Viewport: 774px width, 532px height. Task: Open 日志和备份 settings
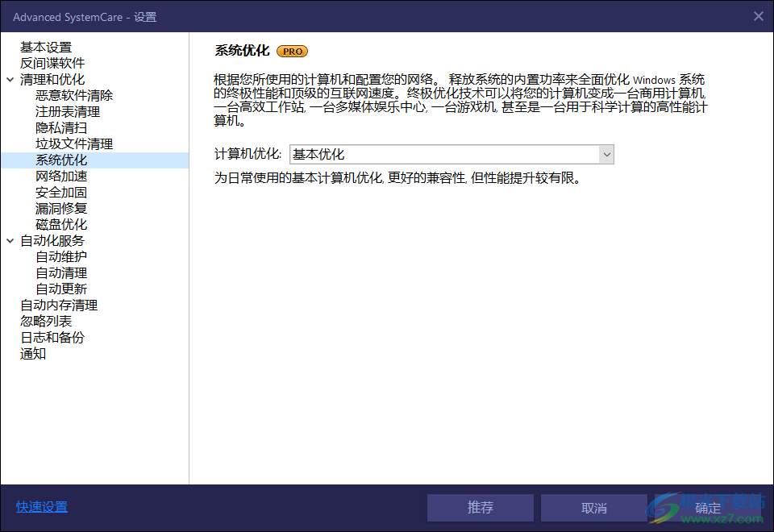[52, 338]
